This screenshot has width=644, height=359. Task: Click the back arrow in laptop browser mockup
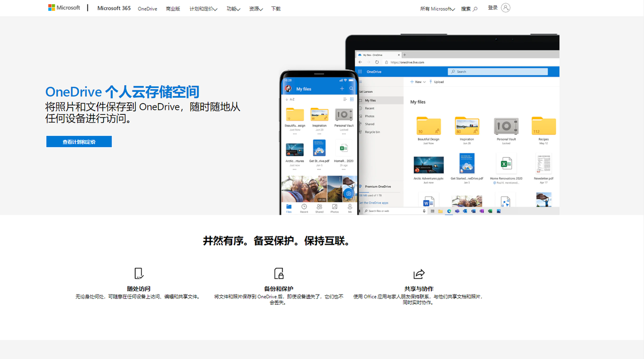[360, 62]
